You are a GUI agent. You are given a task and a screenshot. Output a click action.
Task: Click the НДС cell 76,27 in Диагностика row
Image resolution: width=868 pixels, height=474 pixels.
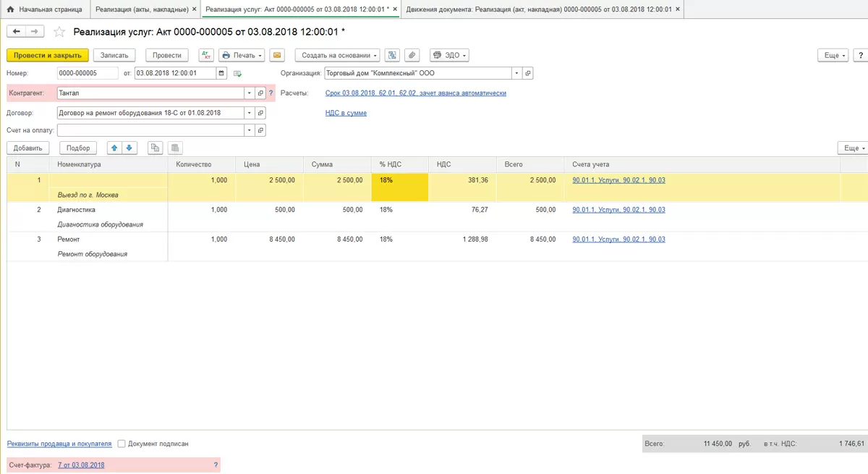click(x=462, y=210)
